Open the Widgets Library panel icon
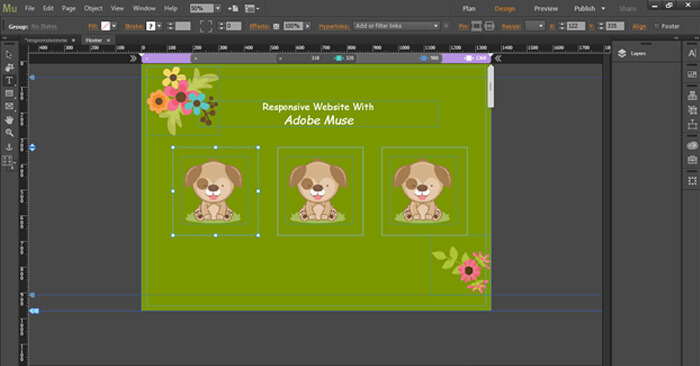This screenshot has width=700, height=366. coord(692,74)
